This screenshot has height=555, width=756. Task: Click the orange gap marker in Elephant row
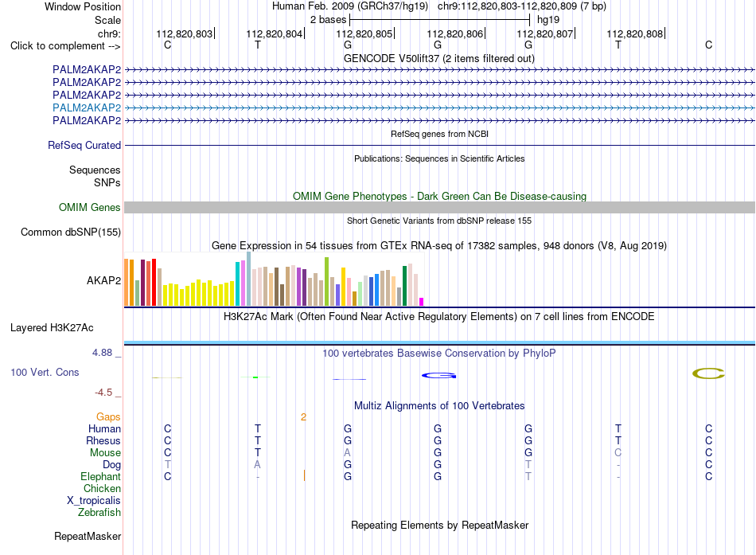pyautogui.click(x=304, y=476)
